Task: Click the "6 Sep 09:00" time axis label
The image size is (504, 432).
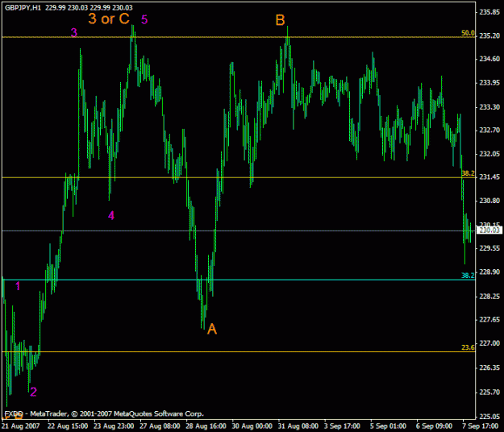Action: [435, 426]
